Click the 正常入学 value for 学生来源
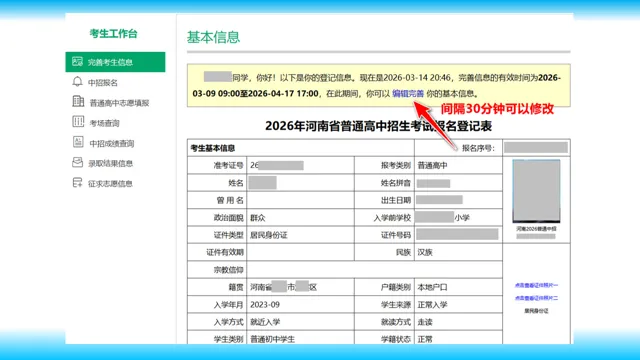Screen dimensions: 640x360 432,305
